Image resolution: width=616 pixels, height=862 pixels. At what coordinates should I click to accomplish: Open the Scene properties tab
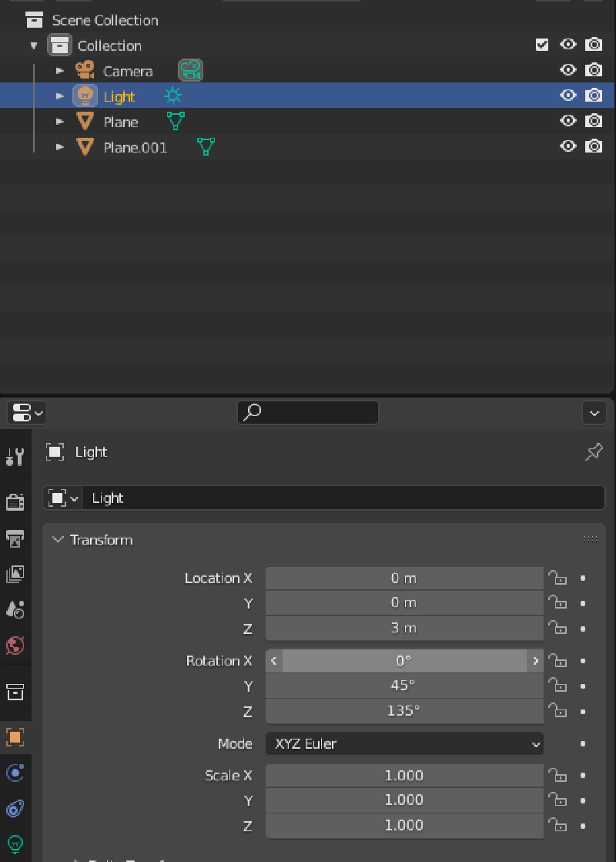coord(15,609)
